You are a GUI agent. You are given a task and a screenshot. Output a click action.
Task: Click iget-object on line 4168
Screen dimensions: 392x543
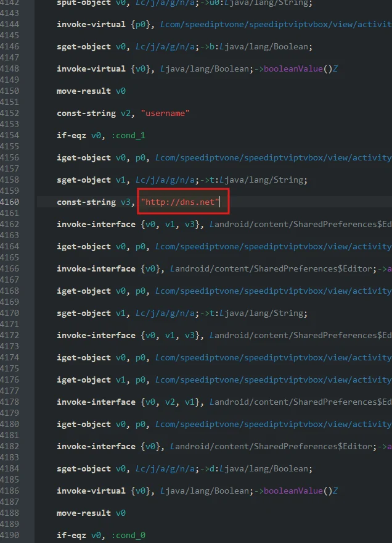84,291
